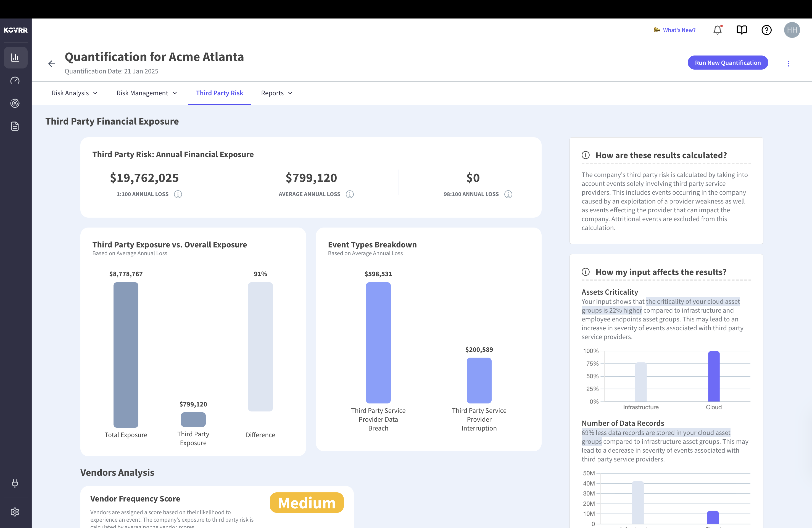Open the plug integrations sidebar icon
The image size is (812, 528).
coord(15,483)
